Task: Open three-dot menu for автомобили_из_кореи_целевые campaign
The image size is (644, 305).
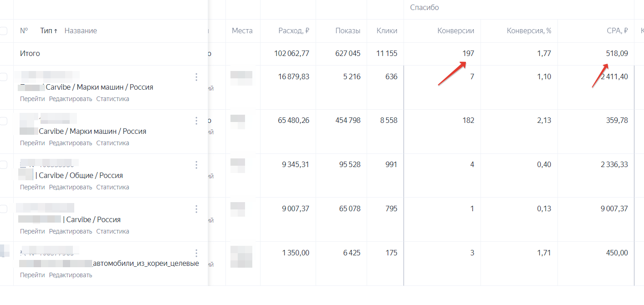Action: coord(196,253)
